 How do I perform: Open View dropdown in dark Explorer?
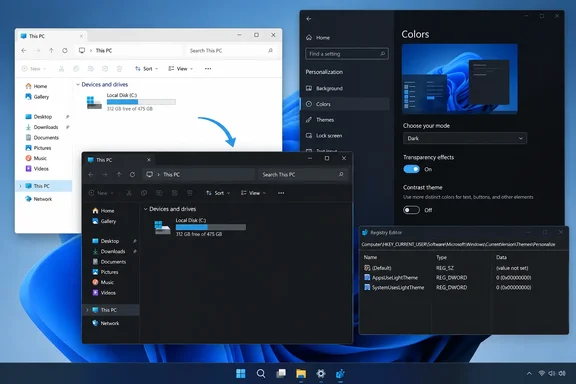253,193
